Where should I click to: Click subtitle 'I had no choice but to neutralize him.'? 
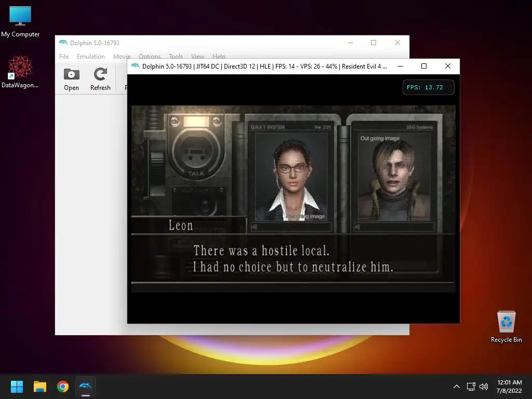click(x=294, y=267)
